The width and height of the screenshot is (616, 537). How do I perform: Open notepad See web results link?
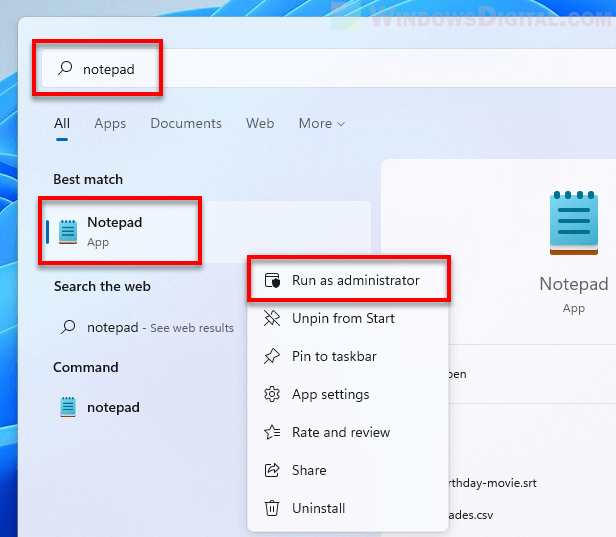[147, 327]
